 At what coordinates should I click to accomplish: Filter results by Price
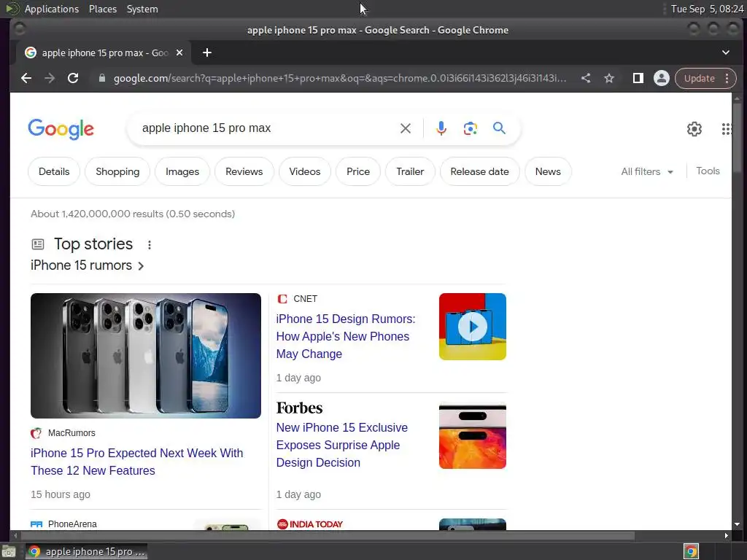(357, 171)
